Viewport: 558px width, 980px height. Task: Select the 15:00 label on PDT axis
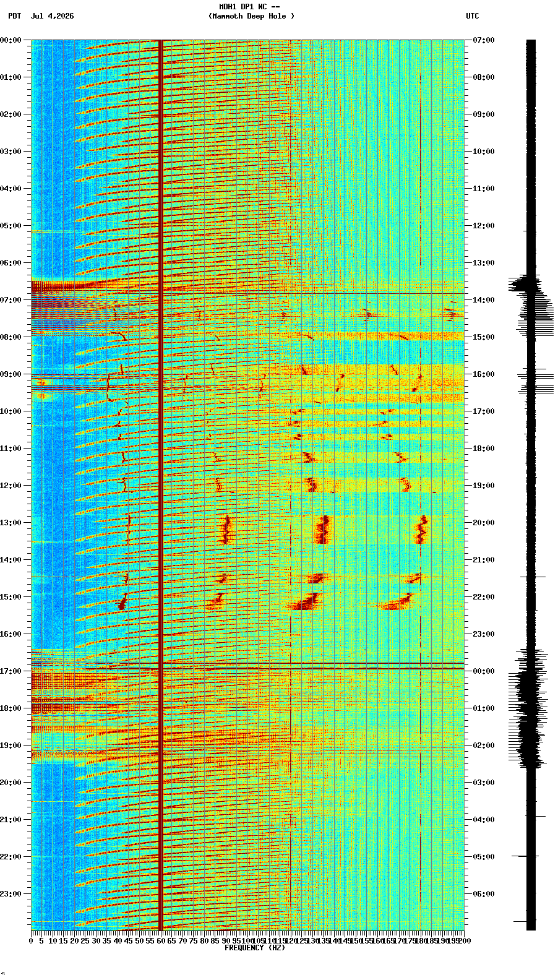(x=11, y=597)
